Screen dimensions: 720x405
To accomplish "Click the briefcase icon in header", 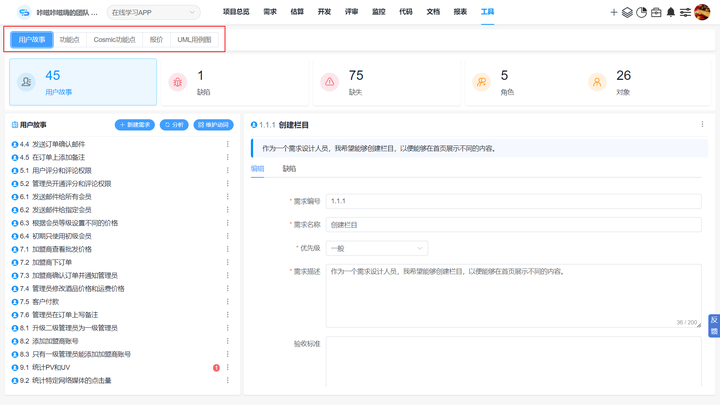I will point(656,13).
